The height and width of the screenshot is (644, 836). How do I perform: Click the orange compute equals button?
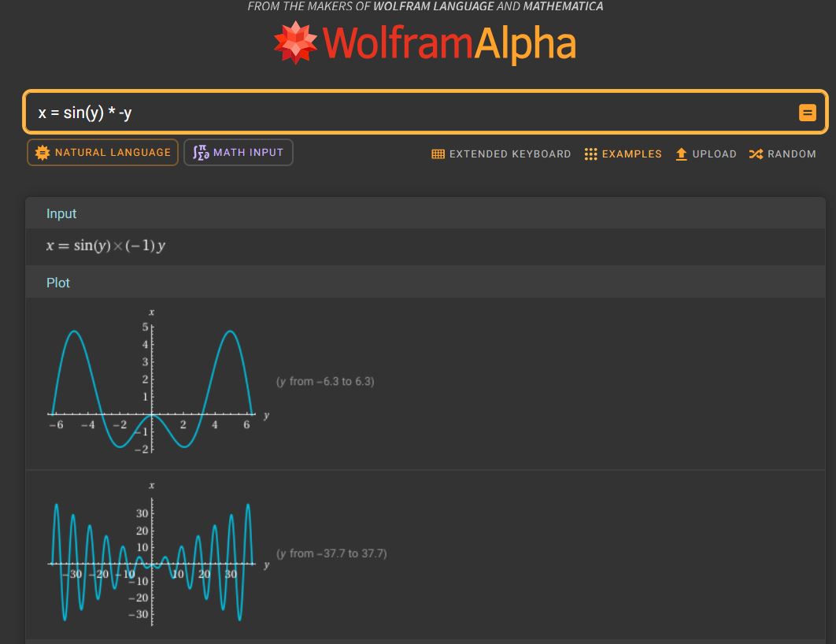click(x=807, y=113)
